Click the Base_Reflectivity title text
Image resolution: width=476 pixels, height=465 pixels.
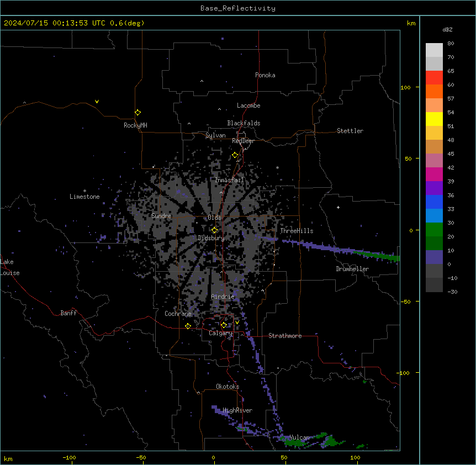click(238, 8)
